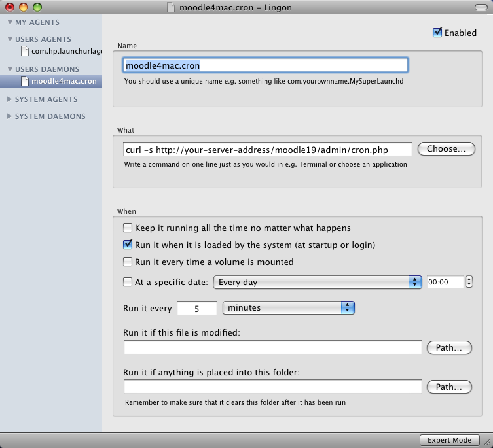The height and width of the screenshot is (448, 493).
Task: Enable the At a specific date option
Action: pyautogui.click(x=128, y=283)
